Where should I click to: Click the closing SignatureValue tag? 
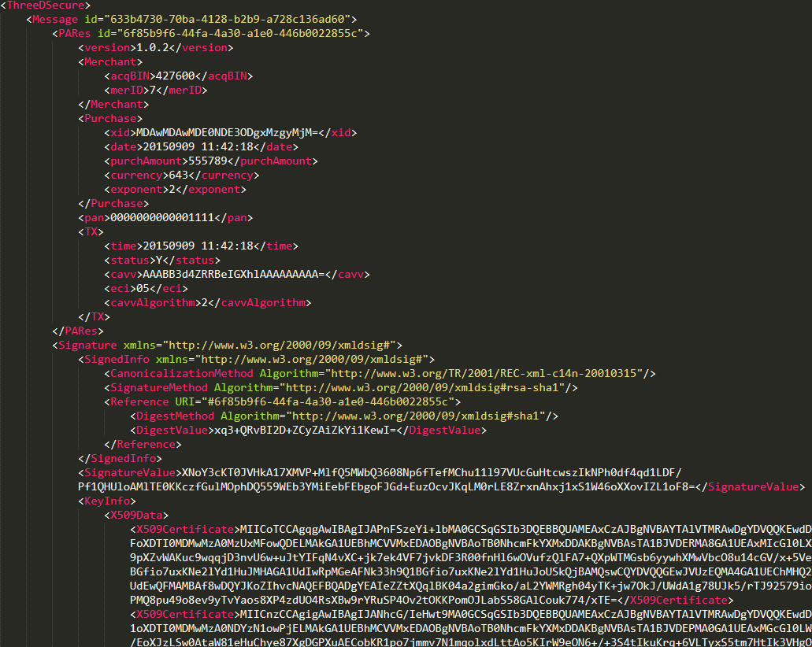[x=751, y=487]
